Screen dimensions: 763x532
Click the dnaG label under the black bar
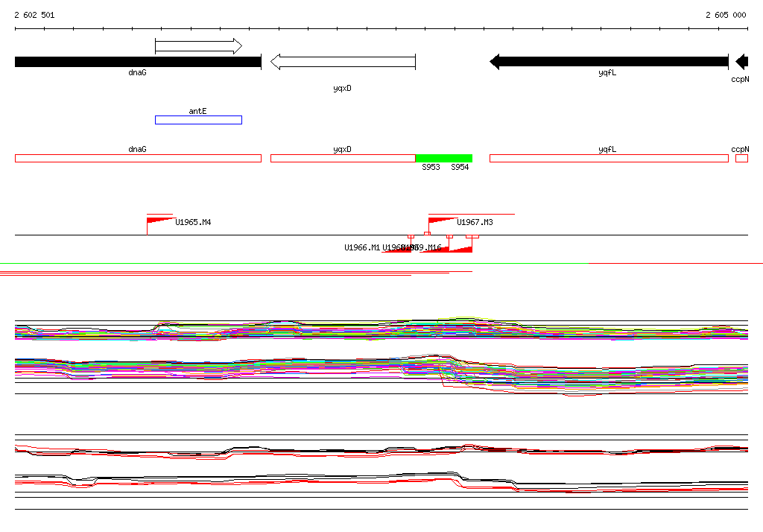(137, 72)
